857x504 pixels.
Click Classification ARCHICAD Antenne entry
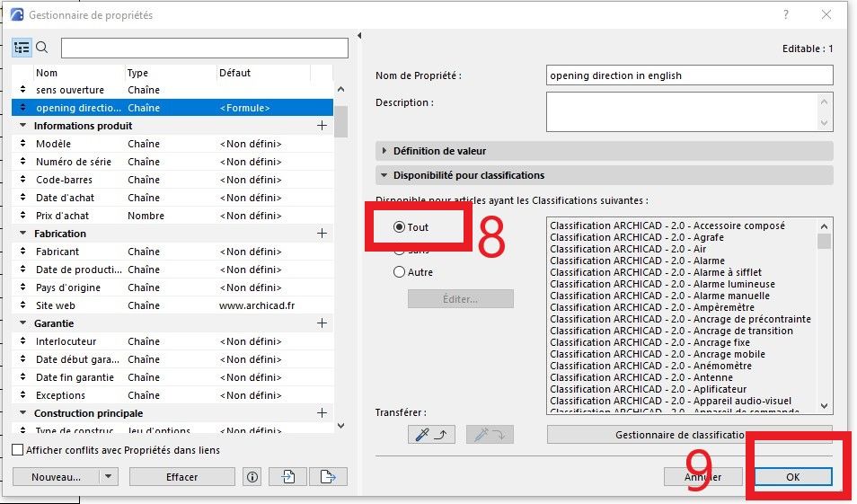click(641, 377)
